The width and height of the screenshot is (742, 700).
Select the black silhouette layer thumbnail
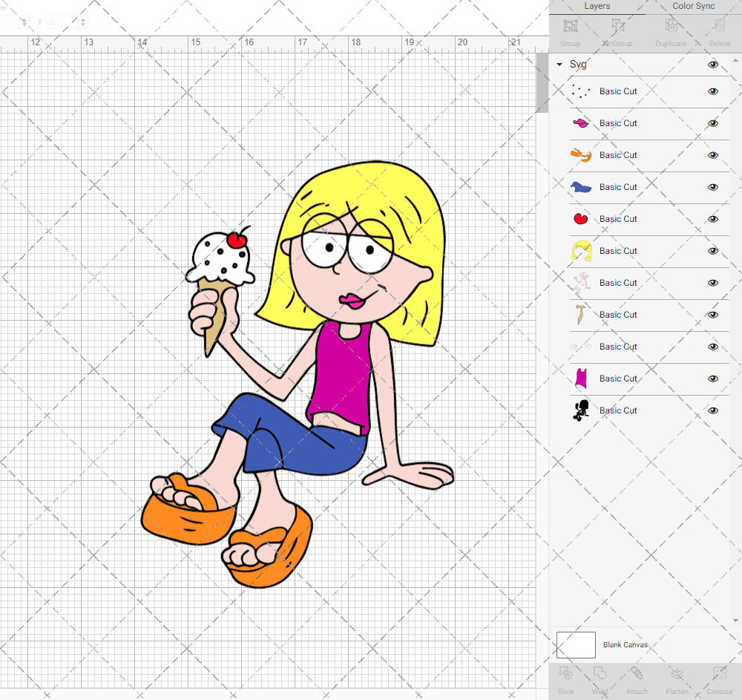(581, 410)
